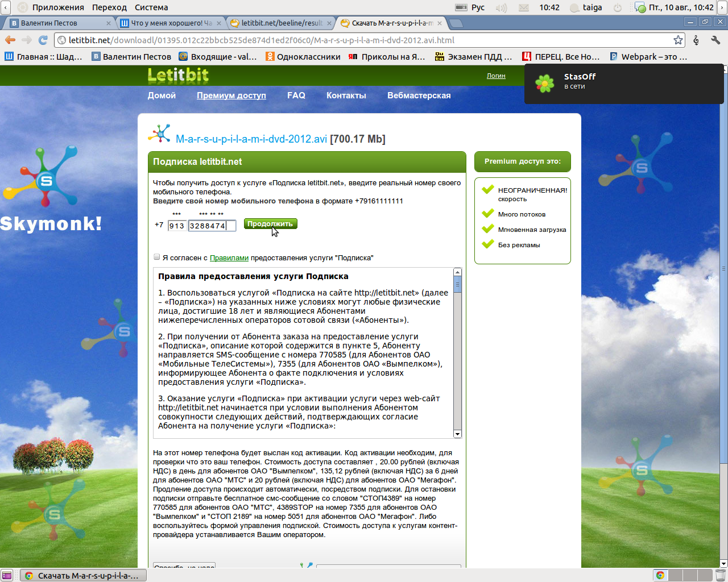Click the power/shutdown icon in the panel
The width and height of the screenshot is (728, 582).
pyautogui.click(x=618, y=7)
